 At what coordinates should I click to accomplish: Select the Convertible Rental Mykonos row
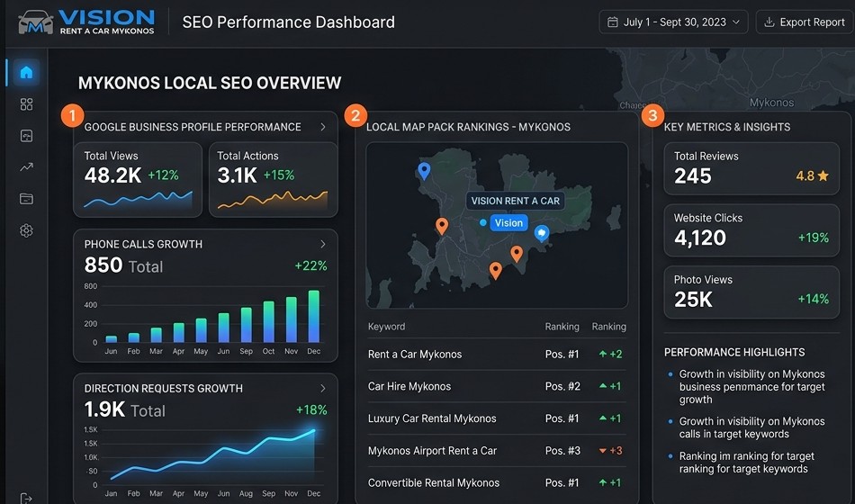tap(497, 482)
